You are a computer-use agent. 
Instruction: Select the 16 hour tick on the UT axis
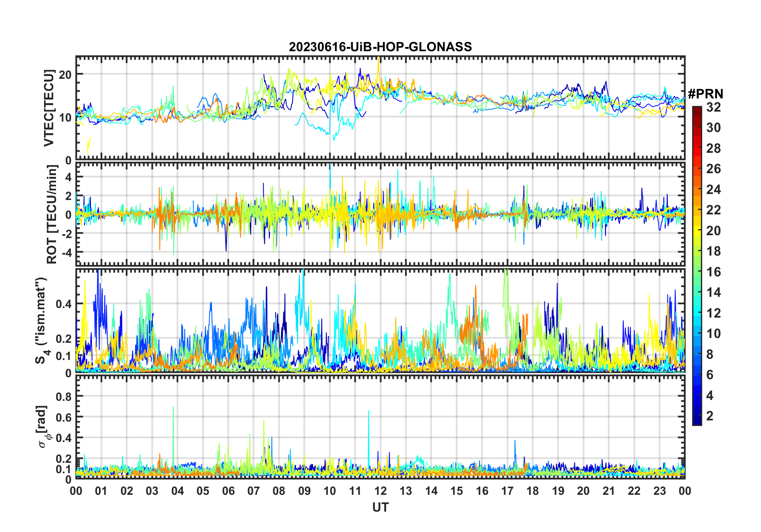point(482,491)
